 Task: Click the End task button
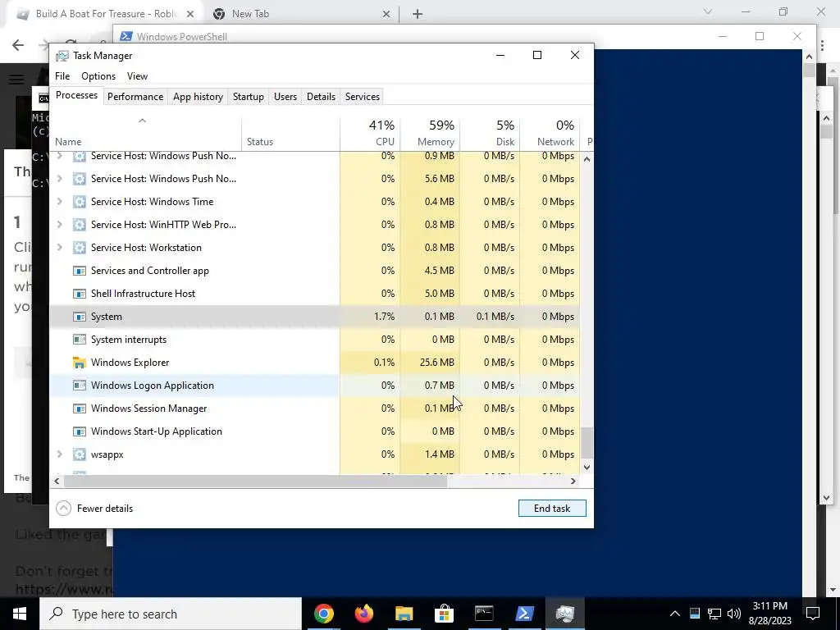[x=552, y=509]
